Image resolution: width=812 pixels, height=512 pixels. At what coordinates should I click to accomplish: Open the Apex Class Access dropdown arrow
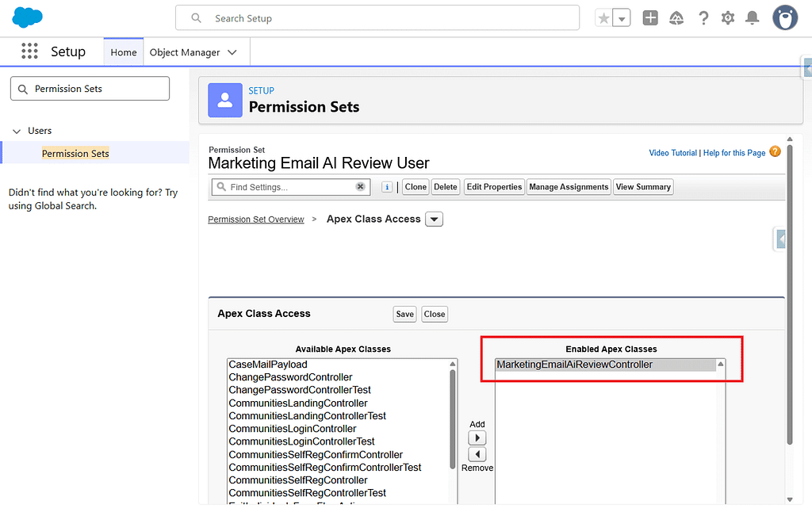pyautogui.click(x=434, y=219)
